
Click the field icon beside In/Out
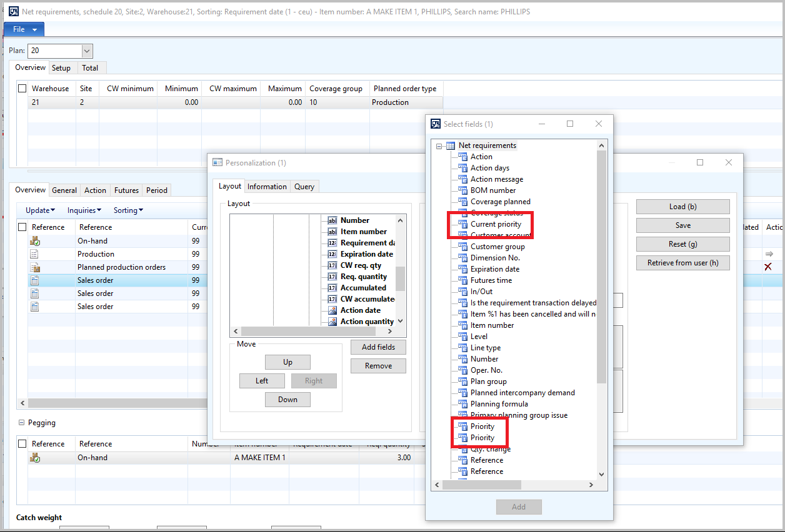coord(463,292)
